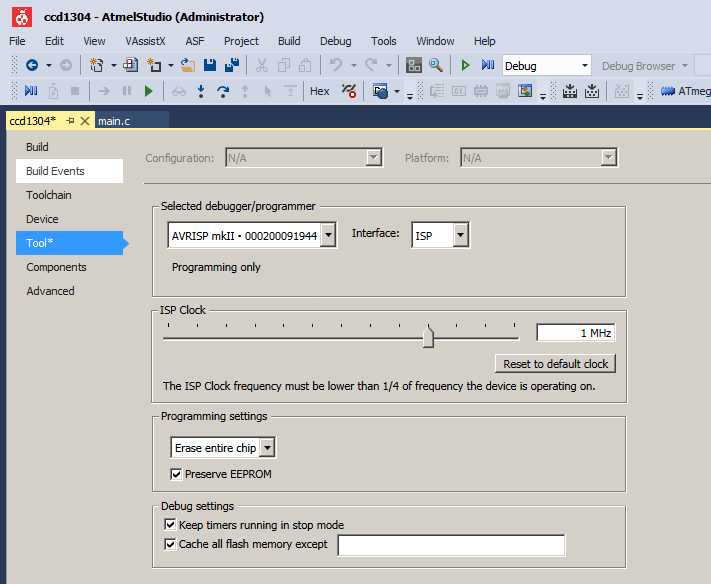Screen dimensions: 711x584
Task: Expand the New Project dropdown arrow
Action: click(x=113, y=66)
